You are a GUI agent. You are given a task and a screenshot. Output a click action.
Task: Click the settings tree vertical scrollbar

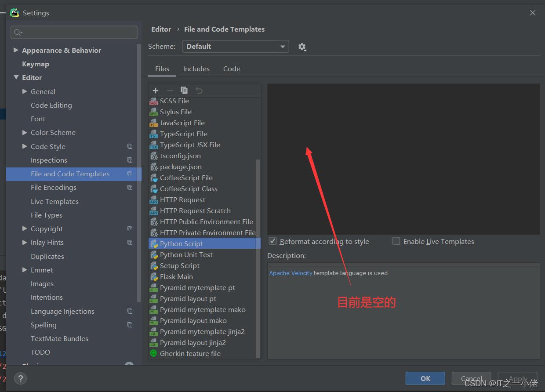pos(139,174)
